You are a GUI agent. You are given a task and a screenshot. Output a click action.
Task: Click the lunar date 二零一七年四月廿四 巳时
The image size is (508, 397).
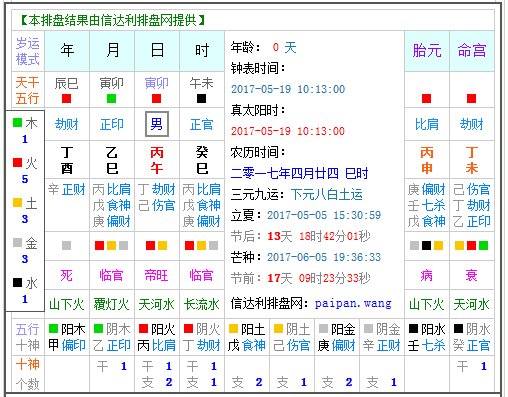click(299, 173)
